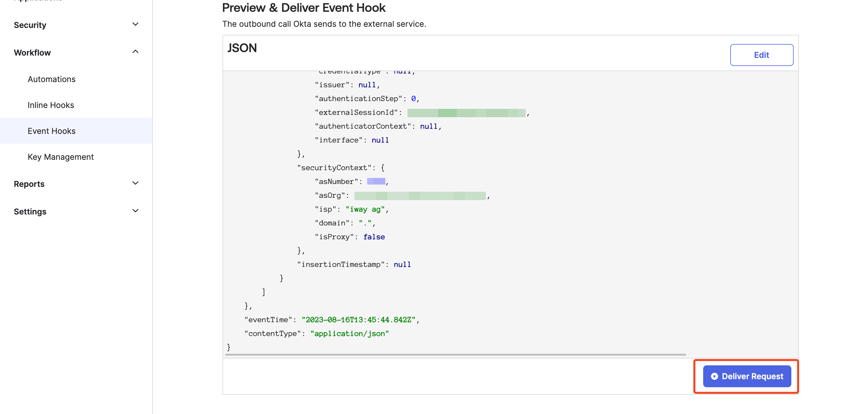Open the Security menu label
This screenshot has width=868, height=414.
click(30, 25)
